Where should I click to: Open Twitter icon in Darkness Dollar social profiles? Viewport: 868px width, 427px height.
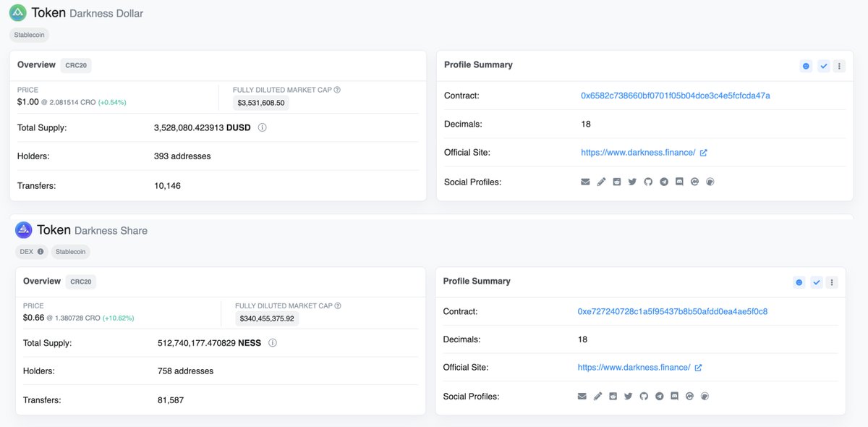coord(632,182)
